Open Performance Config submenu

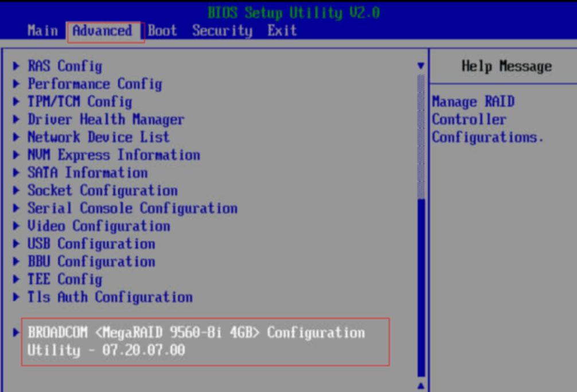(x=95, y=84)
